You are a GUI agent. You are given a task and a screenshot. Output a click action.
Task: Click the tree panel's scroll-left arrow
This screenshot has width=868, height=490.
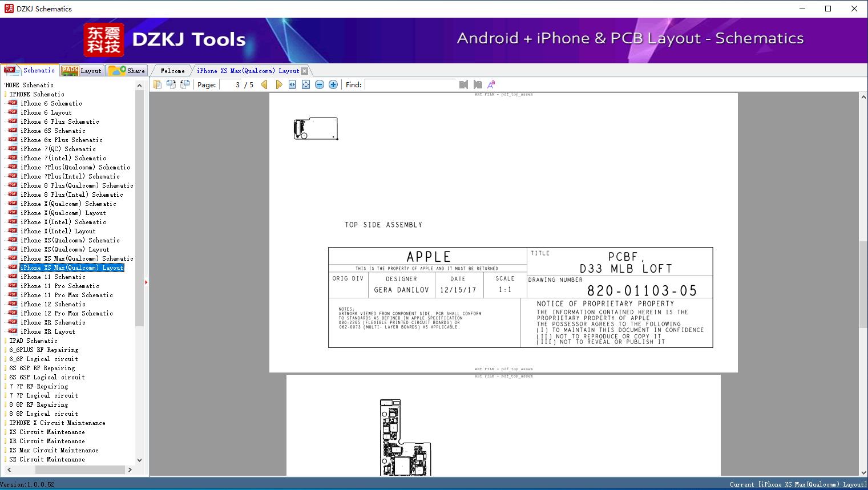(x=9, y=469)
